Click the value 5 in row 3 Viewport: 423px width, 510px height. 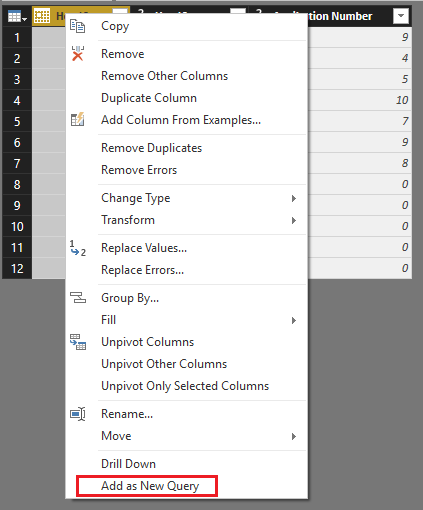click(405, 79)
